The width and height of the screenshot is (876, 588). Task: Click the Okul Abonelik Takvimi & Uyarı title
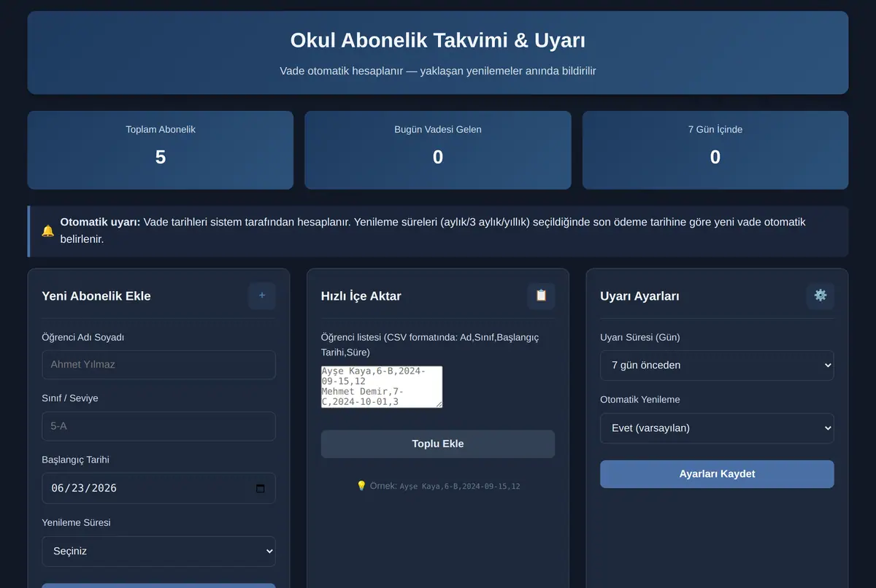pyautogui.click(x=438, y=40)
